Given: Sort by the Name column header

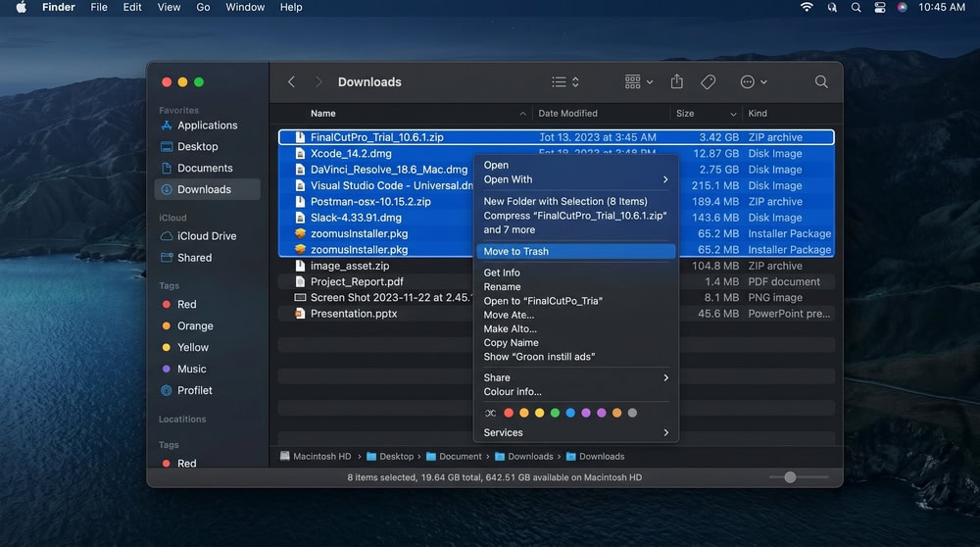Looking at the screenshot, I should [x=323, y=113].
